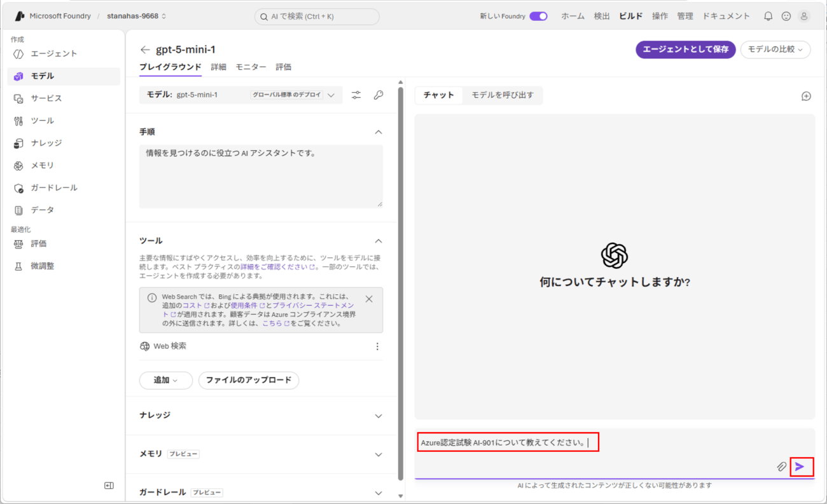The height and width of the screenshot is (504, 827).
Task: Open the stanahas-9668 project switcher
Action: pos(137,17)
